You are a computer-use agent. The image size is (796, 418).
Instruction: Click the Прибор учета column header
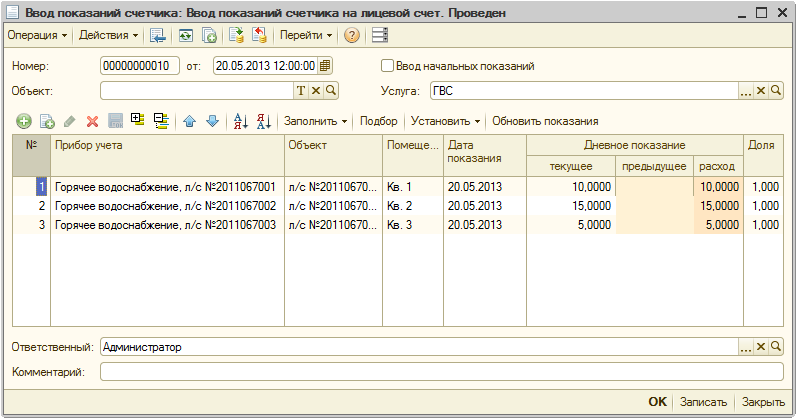pyautogui.click(x=167, y=155)
